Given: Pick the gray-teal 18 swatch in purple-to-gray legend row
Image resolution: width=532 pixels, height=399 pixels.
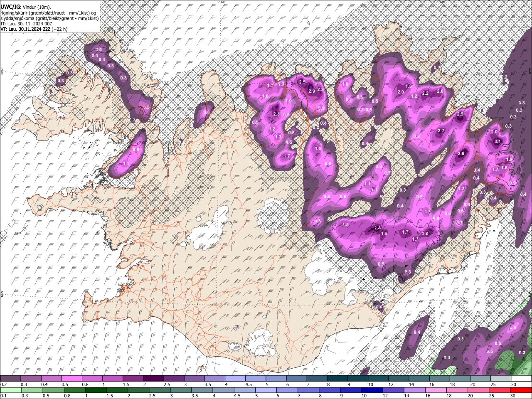Looking at the screenshot, I should pyautogui.click(x=460, y=379).
